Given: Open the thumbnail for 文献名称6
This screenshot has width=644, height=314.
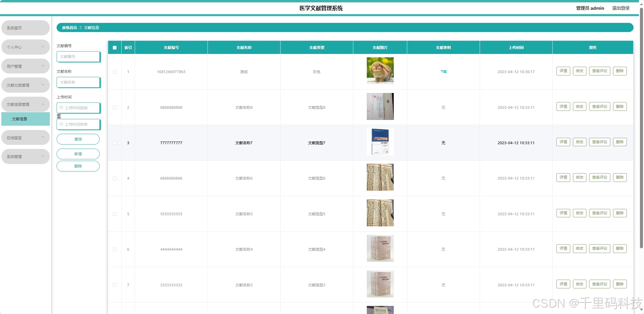Looking at the screenshot, I should pos(380,177).
